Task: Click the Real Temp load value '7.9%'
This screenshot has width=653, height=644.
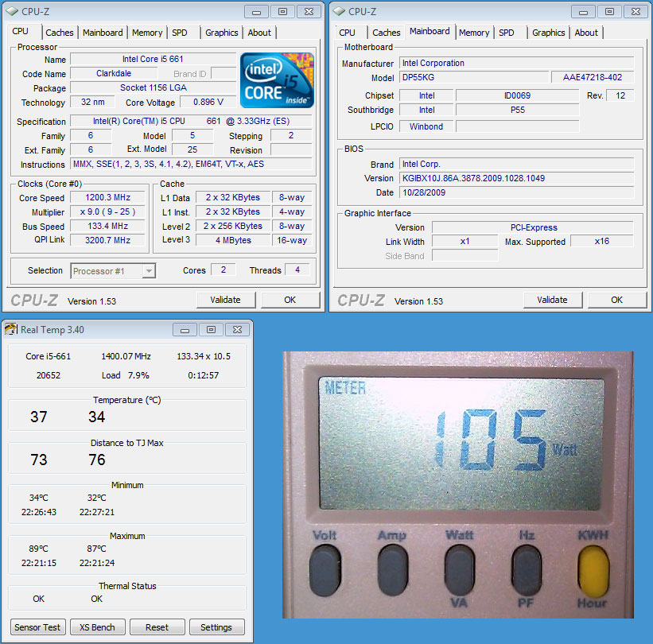Action: tap(138, 375)
